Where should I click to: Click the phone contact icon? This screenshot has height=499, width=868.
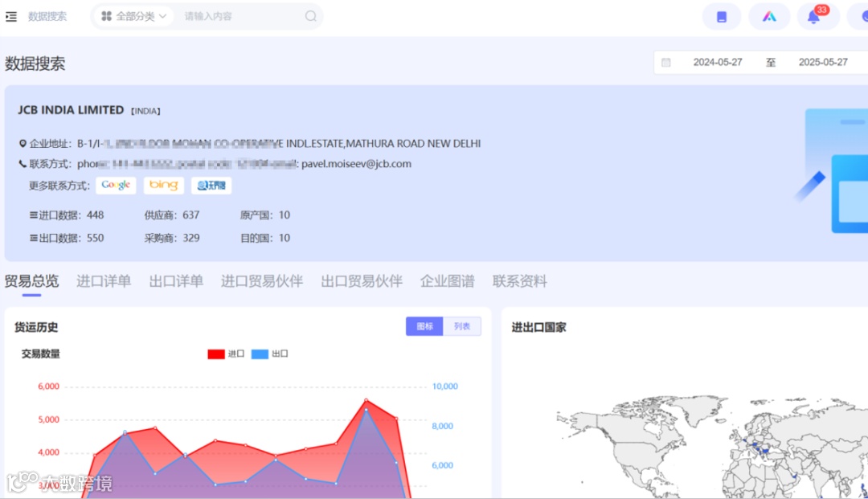click(x=23, y=164)
